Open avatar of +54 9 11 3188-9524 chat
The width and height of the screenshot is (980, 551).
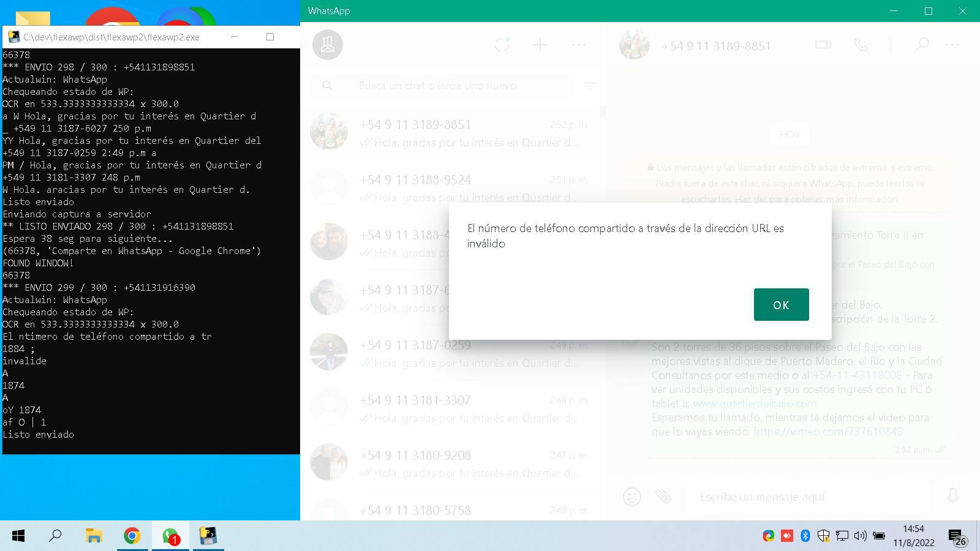pyautogui.click(x=329, y=187)
